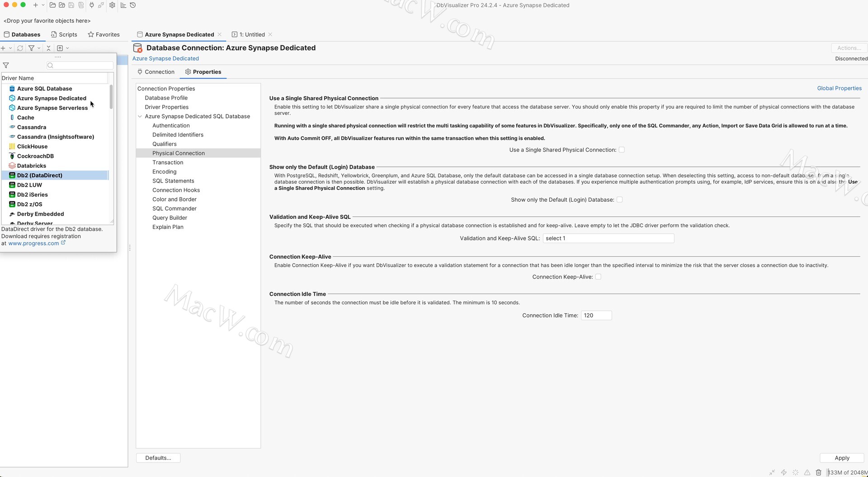The image size is (868, 477).
Task: Click the refresh icon in Databases toolbar
Action: click(x=20, y=48)
